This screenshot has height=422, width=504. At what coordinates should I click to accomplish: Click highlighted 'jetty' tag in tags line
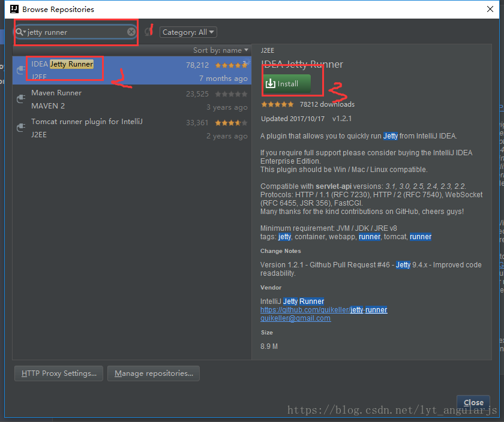tap(284, 237)
